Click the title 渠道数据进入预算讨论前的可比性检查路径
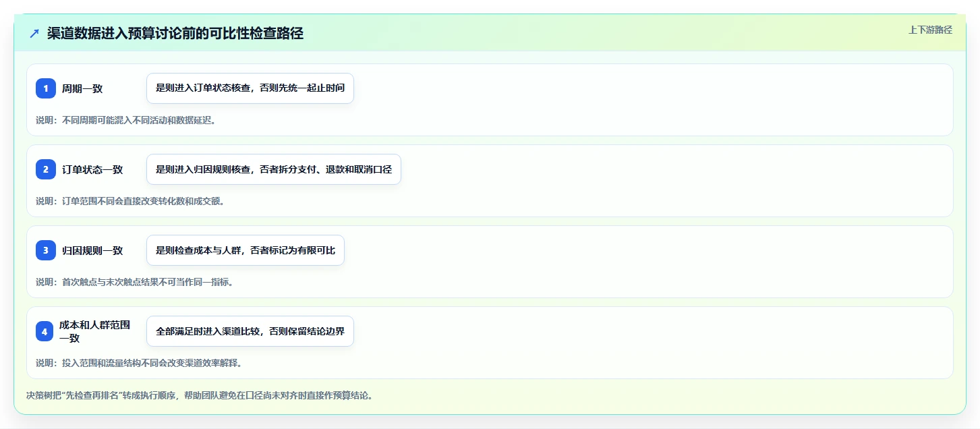 pyautogui.click(x=175, y=33)
